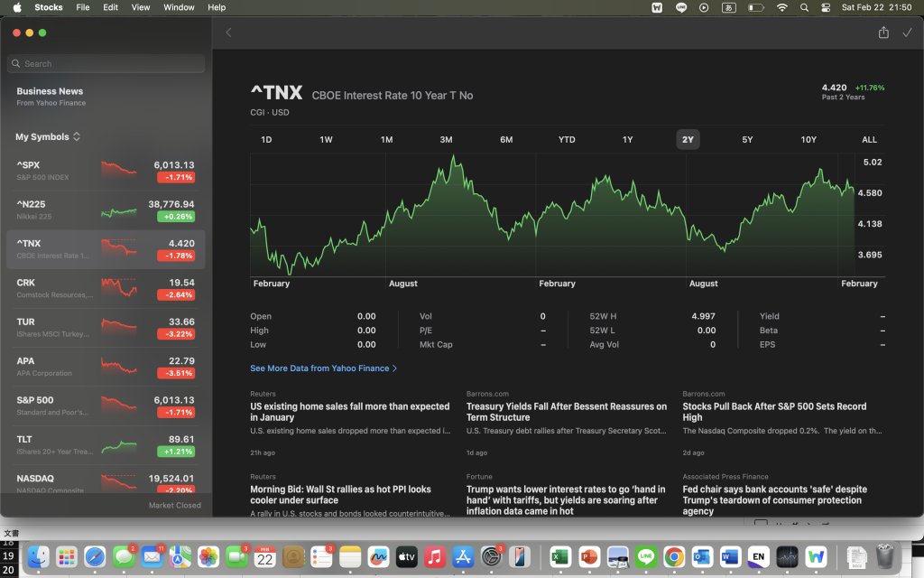Click the symbol search field
924x578 pixels.
pyautogui.click(x=106, y=64)
